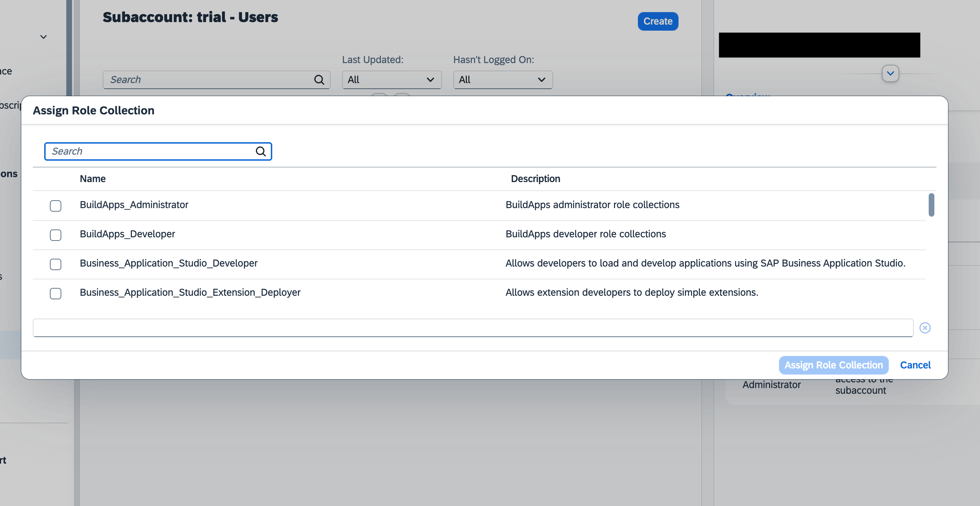Check the BuildApps_Administrator checkbox
This screenshot has width=980, height=506.
click(x=56, y=206)
